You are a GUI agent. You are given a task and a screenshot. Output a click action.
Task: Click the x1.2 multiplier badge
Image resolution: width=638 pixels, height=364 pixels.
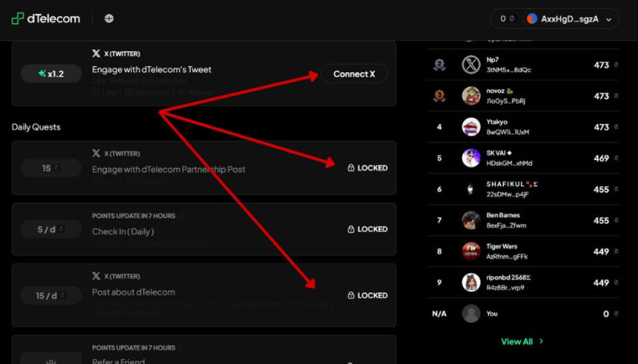click(51, 74)
